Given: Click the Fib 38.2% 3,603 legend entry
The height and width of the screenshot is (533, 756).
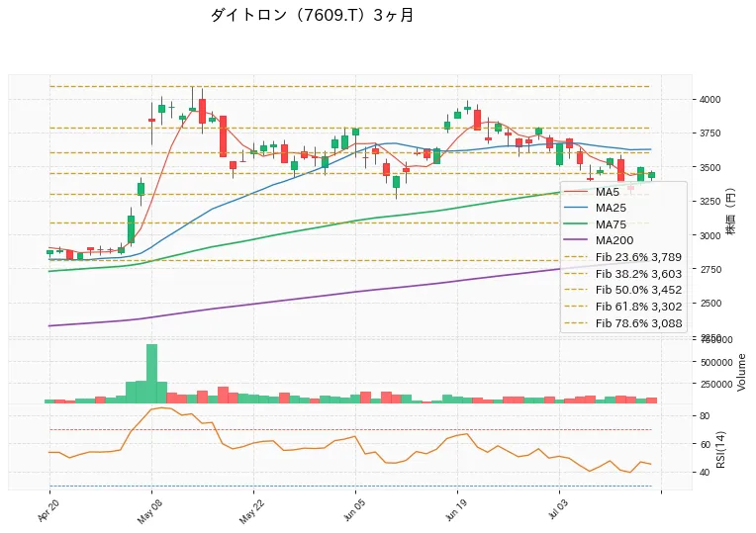Looking at the screenshot, I should pyautogui.click(x=623, y=274).
